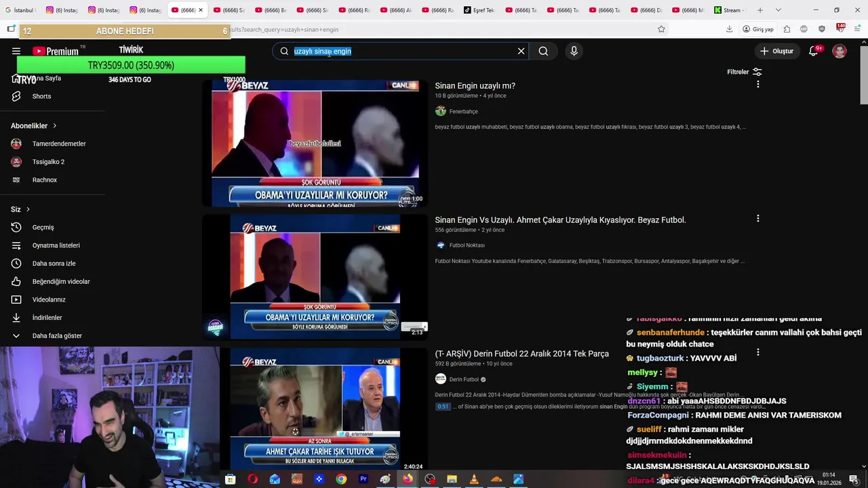Open Daha sonra izle list

coord(54,263)
